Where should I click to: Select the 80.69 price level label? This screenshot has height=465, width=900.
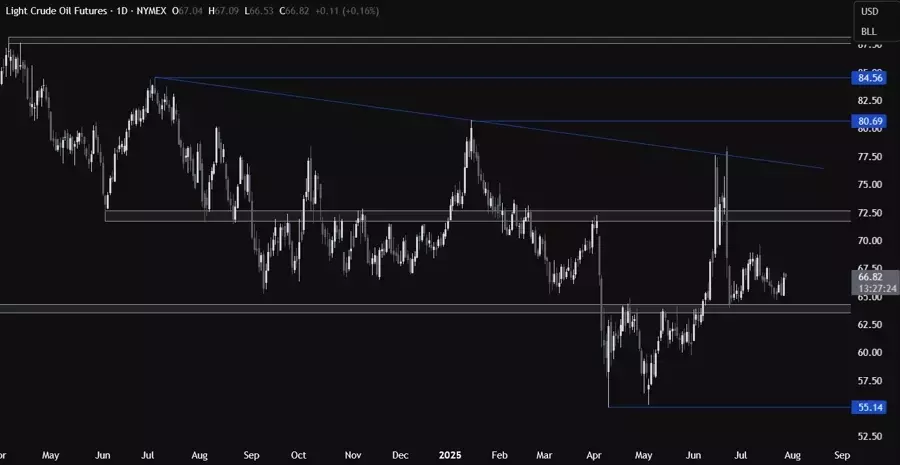click(869, 121)
